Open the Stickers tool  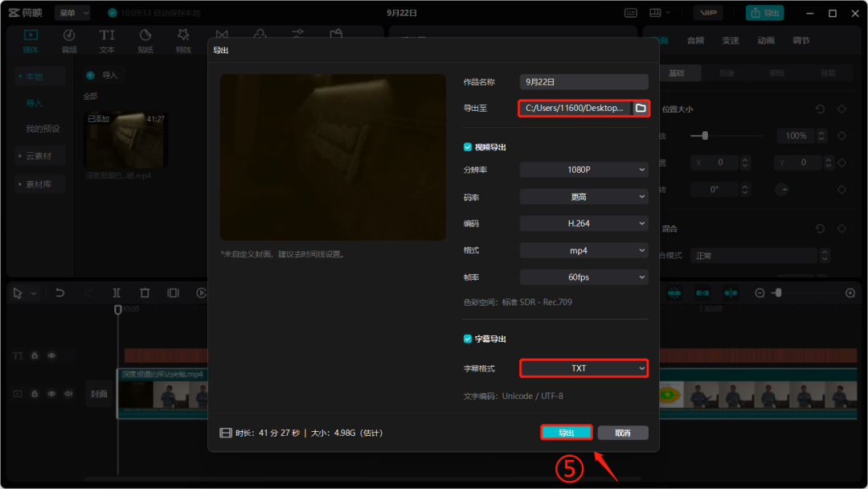(x=145, y=41)
